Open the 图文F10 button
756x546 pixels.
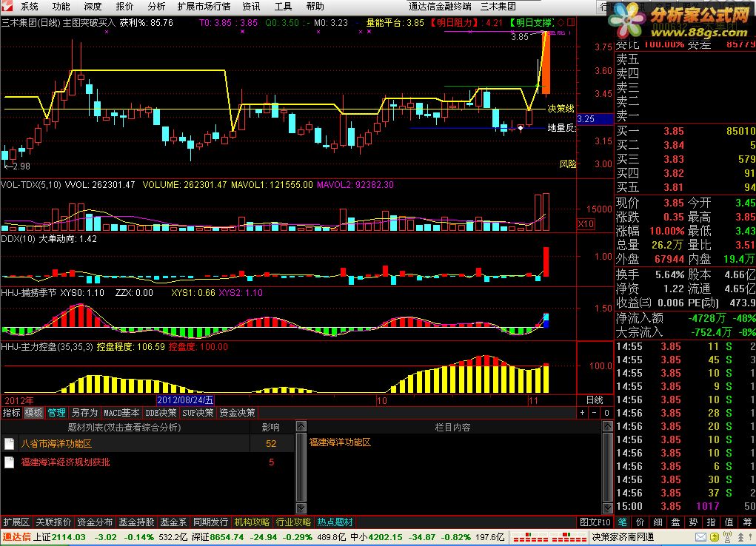coord(595,522)
